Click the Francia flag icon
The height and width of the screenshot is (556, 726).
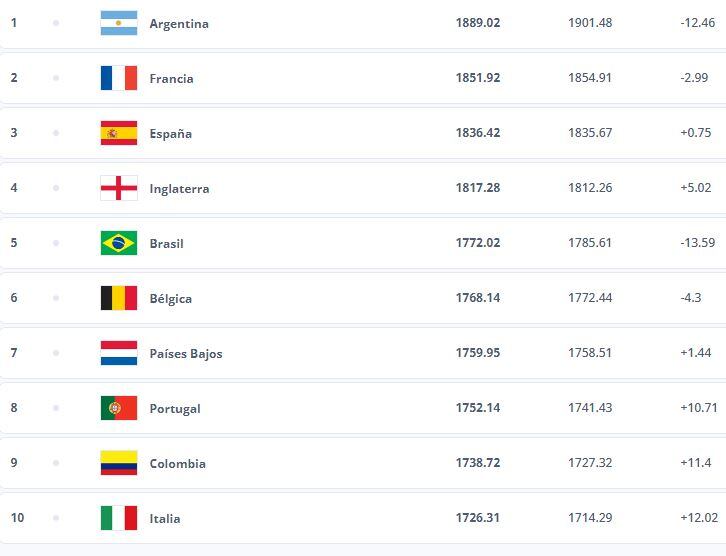pyautogui.click(x=119, y=78)
